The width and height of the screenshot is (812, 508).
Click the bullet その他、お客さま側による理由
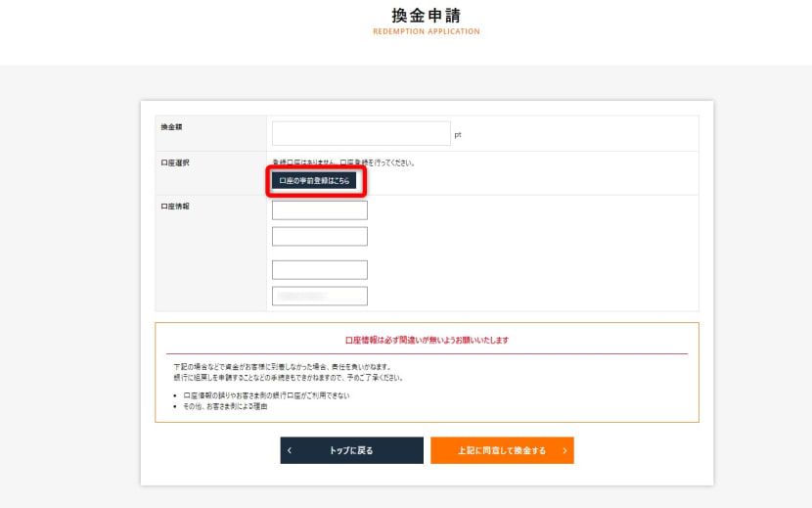point(225,406)
